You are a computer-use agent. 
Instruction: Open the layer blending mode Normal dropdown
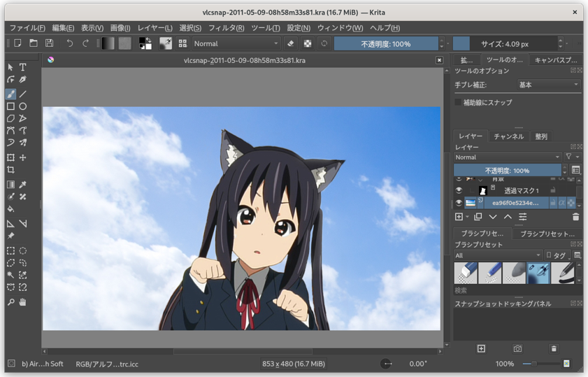tap(508, 157)
